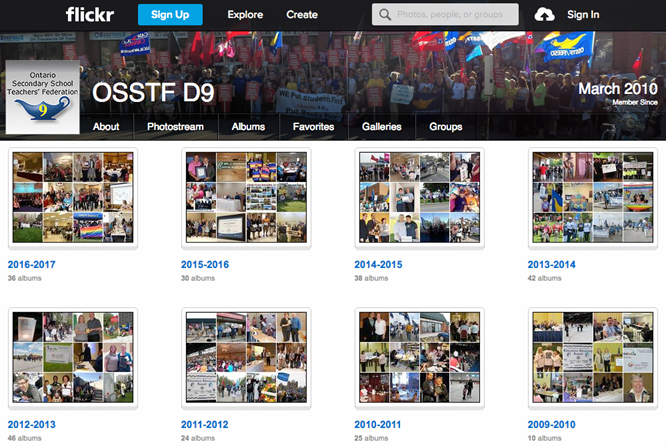Click the "36 albums" count text
The image size is (666, 446).
click(x=25, y=278)
